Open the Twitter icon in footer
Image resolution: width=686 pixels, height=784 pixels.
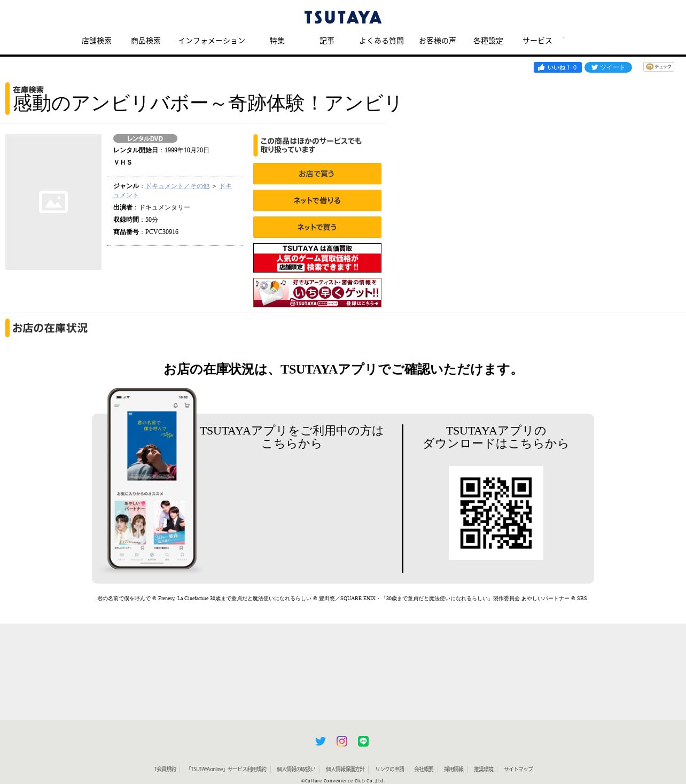321,741
